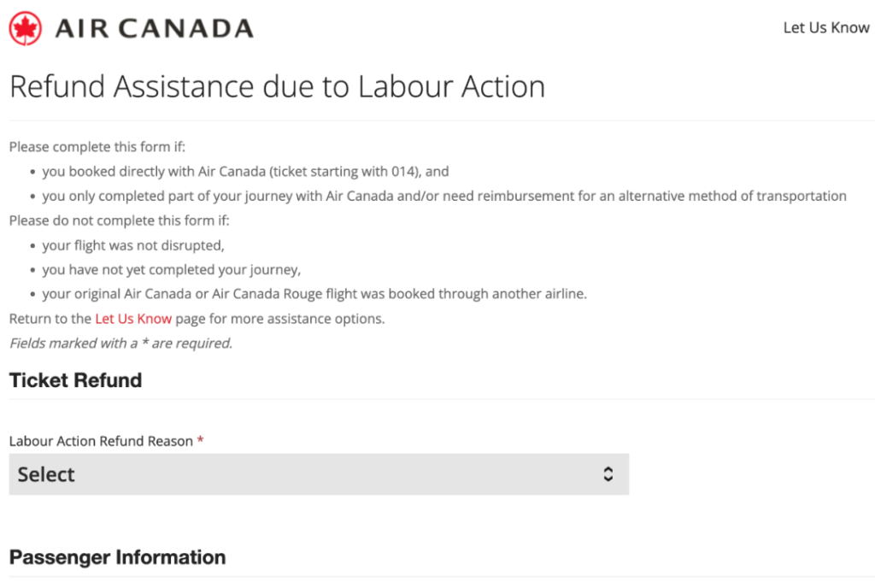Screen dimensions: 875x588
Task: Click the 'Please complete this form if:' text
Action: 97,147
